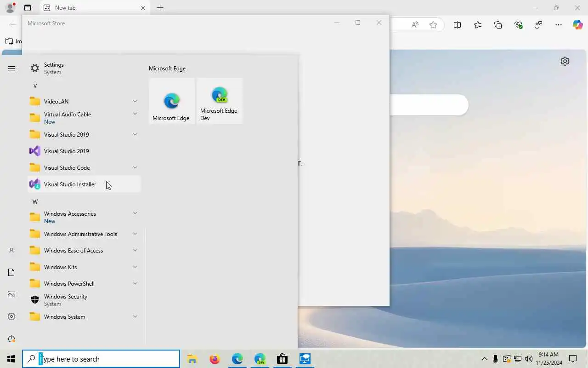This screenshot has width=588, height=368.
Task: Click the Microsoft Edge tile group header
Action: pyautogui.click(x=167, y=69)
